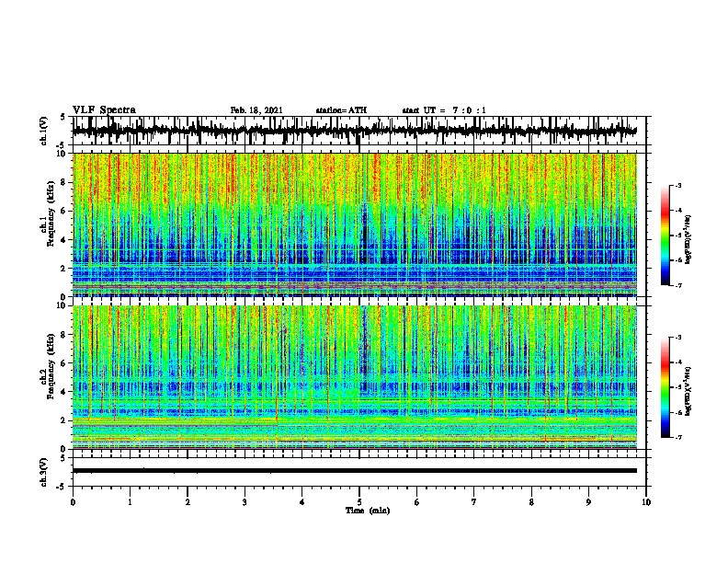728x563 pixels.
Task: Click the "VLF Spectra" plot title
Action: click(104, 109)
